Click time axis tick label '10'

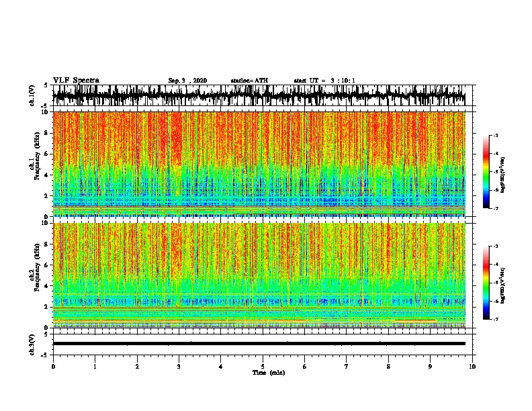[472, 367]
